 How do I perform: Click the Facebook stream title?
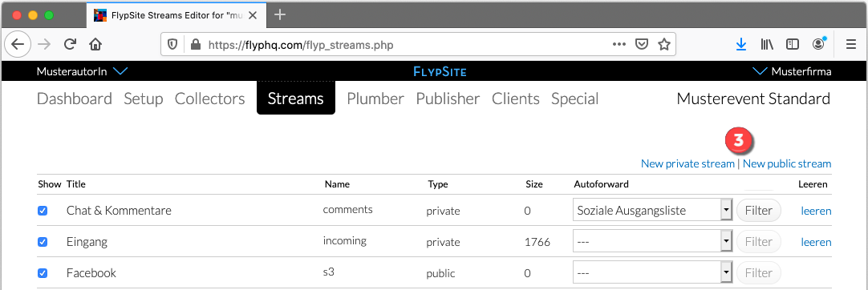click(x=91, y=273)
